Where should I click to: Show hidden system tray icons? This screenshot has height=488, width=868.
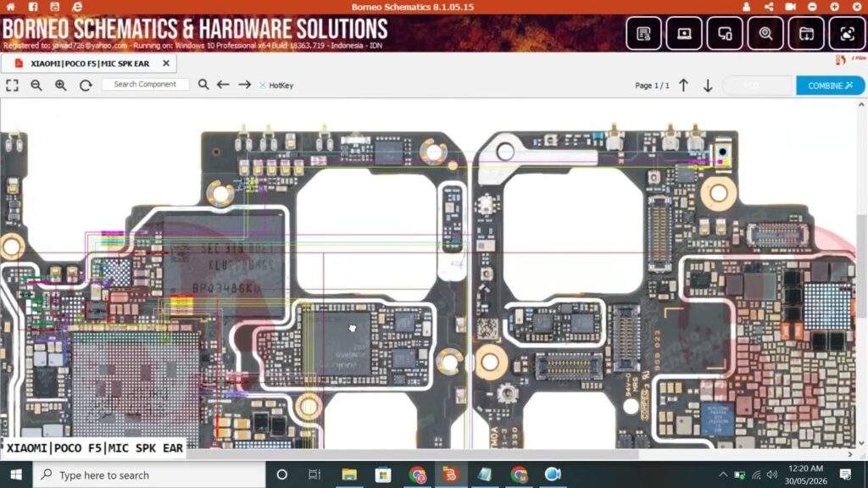tap(723, 474)
